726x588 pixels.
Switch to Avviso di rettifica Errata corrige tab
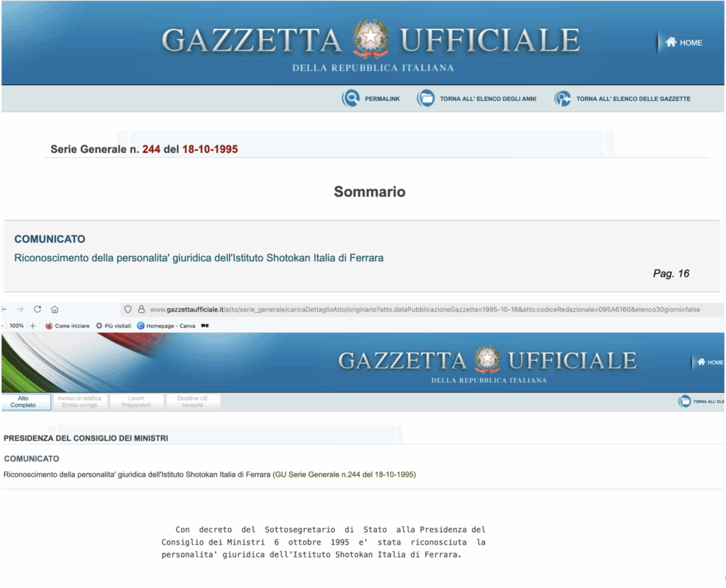click(x=79, y=401)
